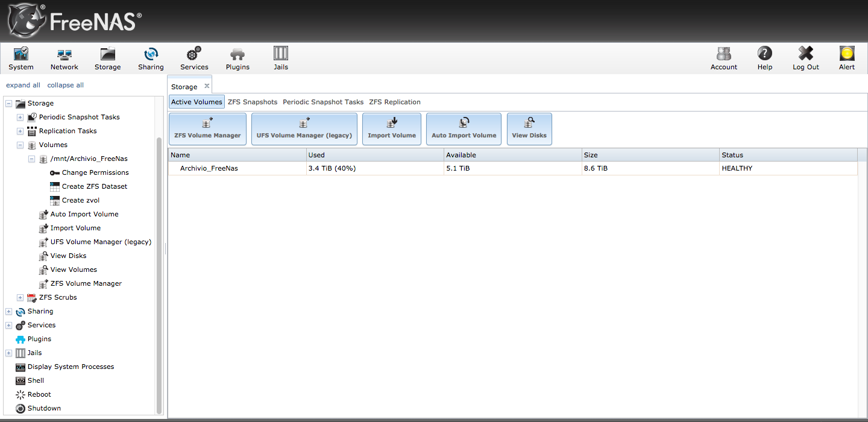Switch to ZFS Replication tab
The height and width of the screenshot is (422, 868).
click(x=395, y=102)
